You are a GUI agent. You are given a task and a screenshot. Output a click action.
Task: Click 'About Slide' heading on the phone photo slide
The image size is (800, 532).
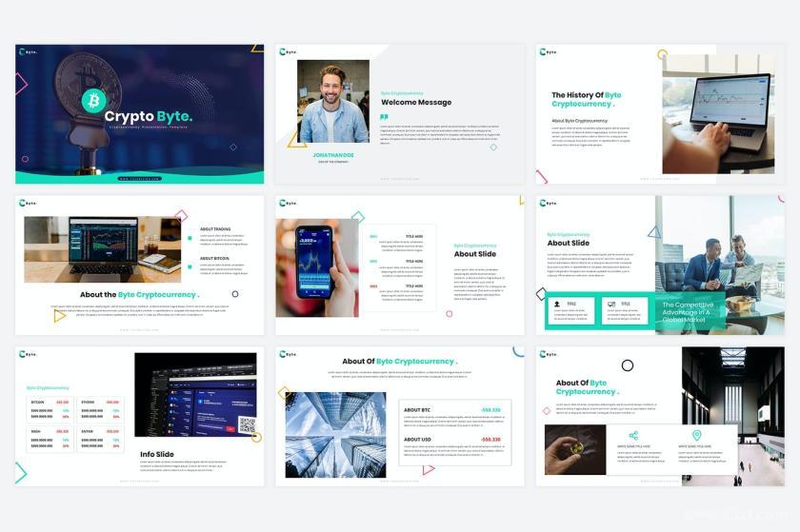pos(475,254)
